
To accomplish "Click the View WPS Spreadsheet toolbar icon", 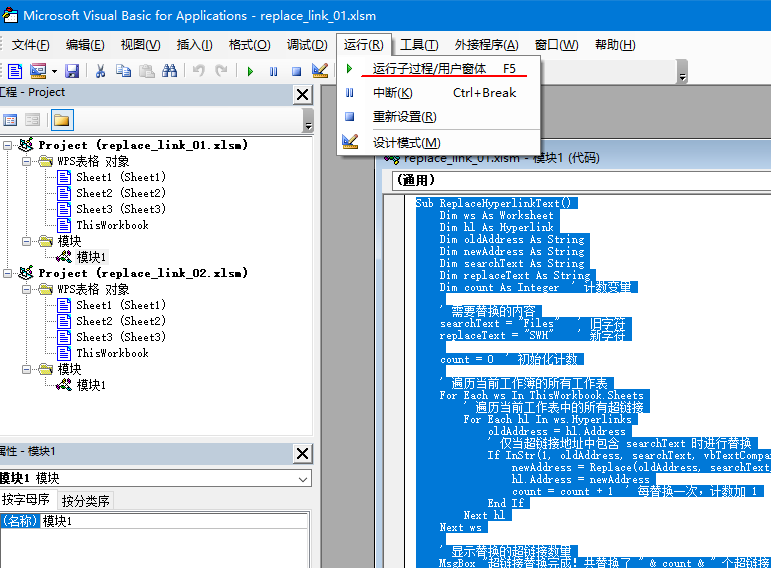I will point(15,71).
